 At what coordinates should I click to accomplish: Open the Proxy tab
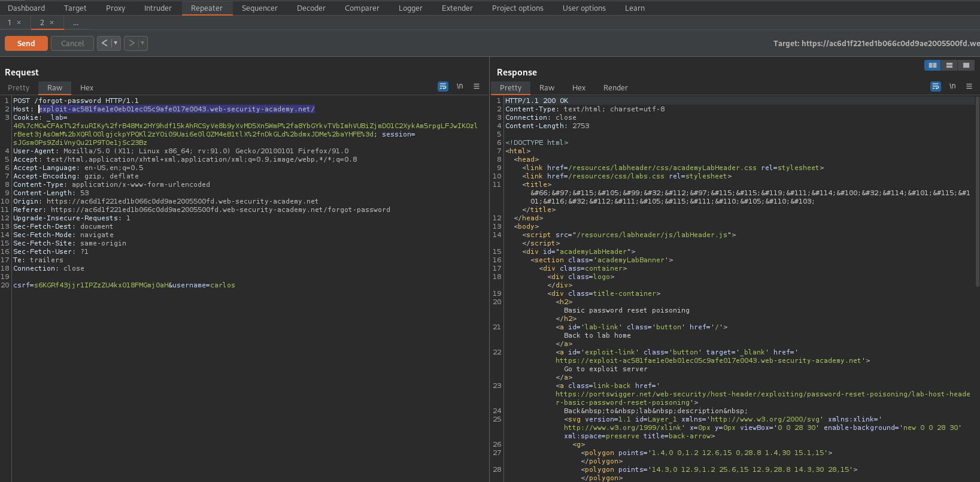(x=116, y=8)
